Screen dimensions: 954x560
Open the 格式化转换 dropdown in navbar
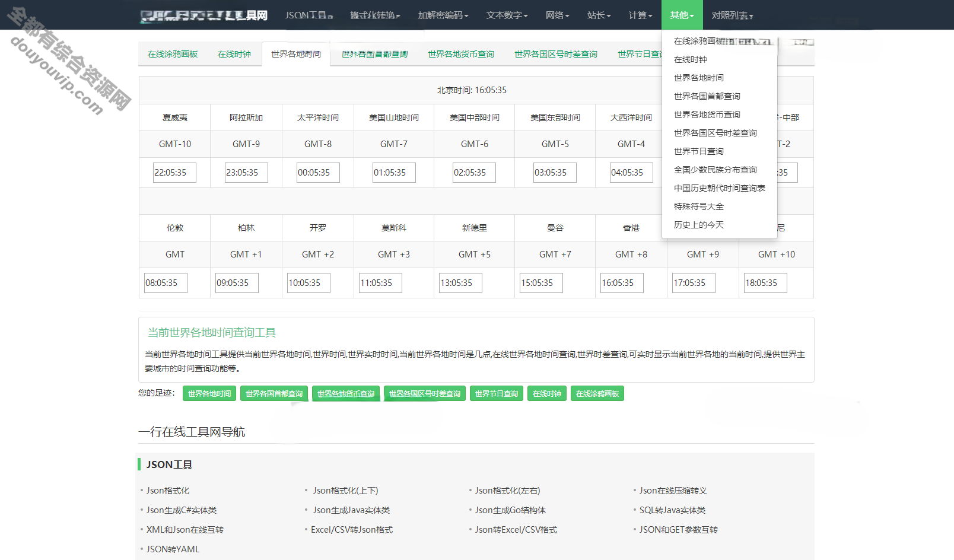point(375,15)
